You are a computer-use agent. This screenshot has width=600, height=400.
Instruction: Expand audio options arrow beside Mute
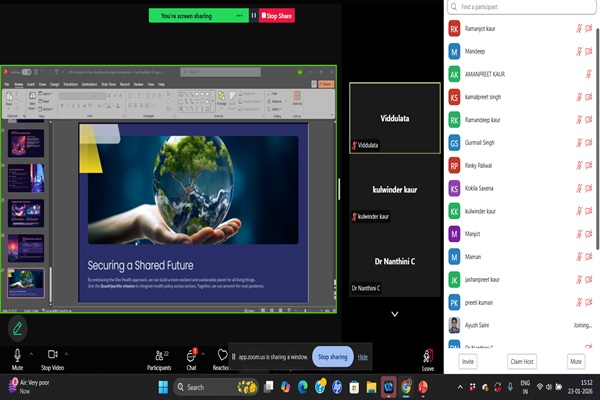33,354
